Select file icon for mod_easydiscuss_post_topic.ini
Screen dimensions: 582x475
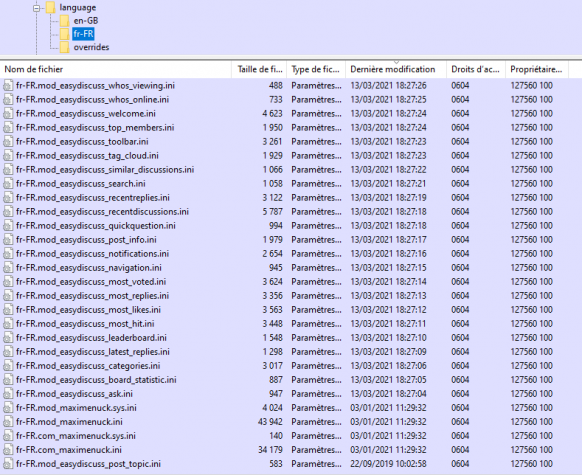click(8, 464)
